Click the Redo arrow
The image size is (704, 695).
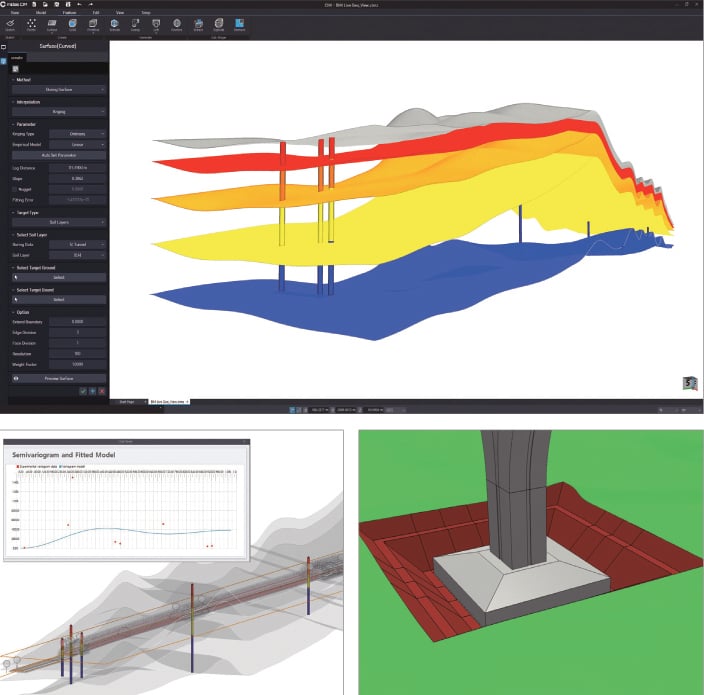pyautogui.click(x=90, y=4)
